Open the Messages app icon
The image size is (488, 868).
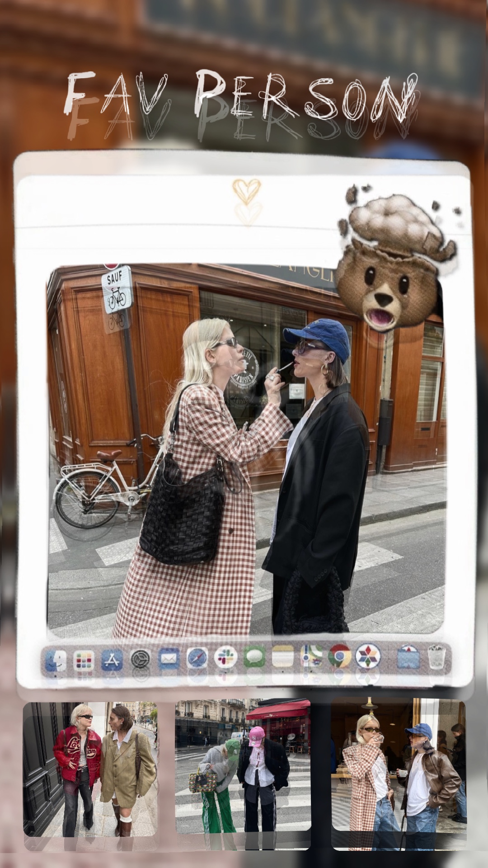coord(254,657)
